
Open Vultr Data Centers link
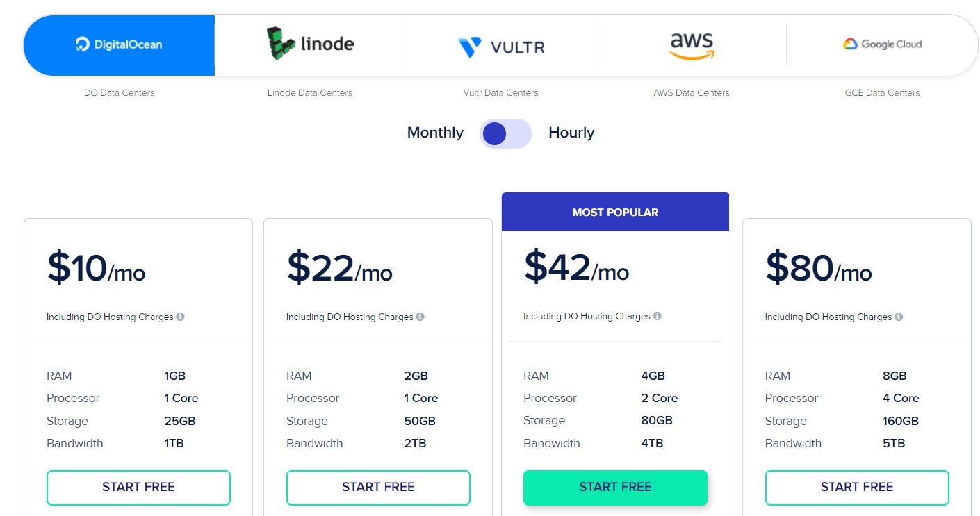point(500,92)
